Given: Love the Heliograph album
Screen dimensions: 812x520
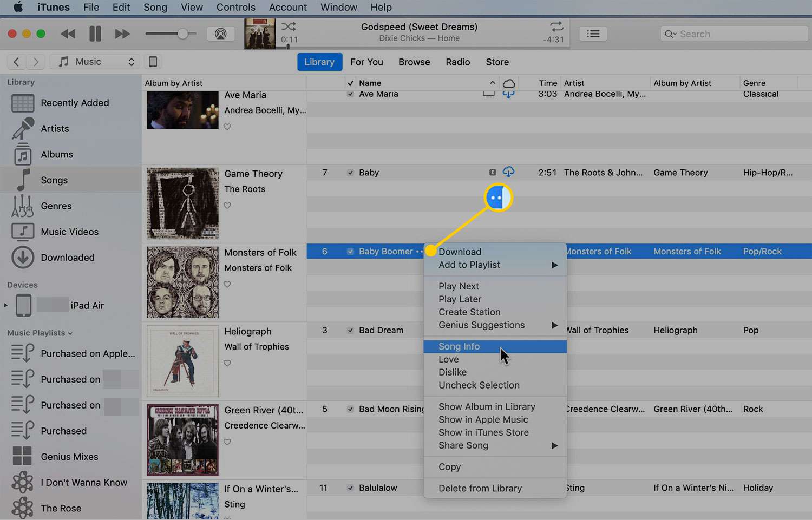Looking at the screenshot, I should click(227, 363).
